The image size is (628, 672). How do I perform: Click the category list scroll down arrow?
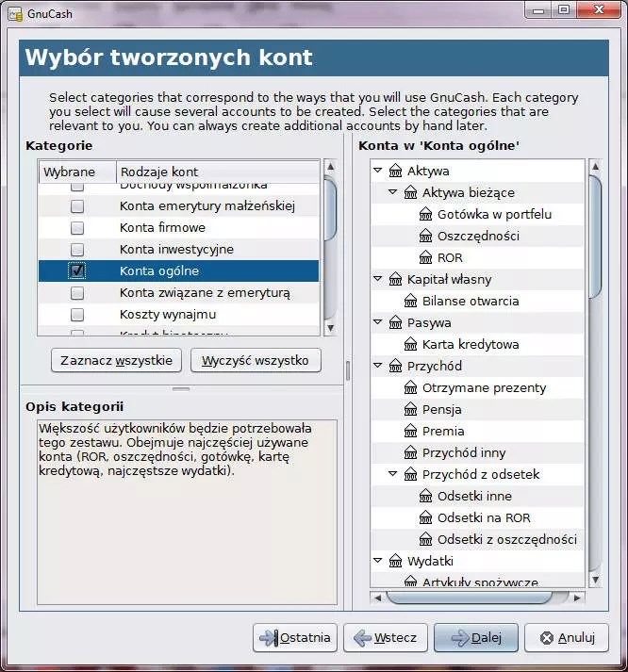click(x=330, y=328)
